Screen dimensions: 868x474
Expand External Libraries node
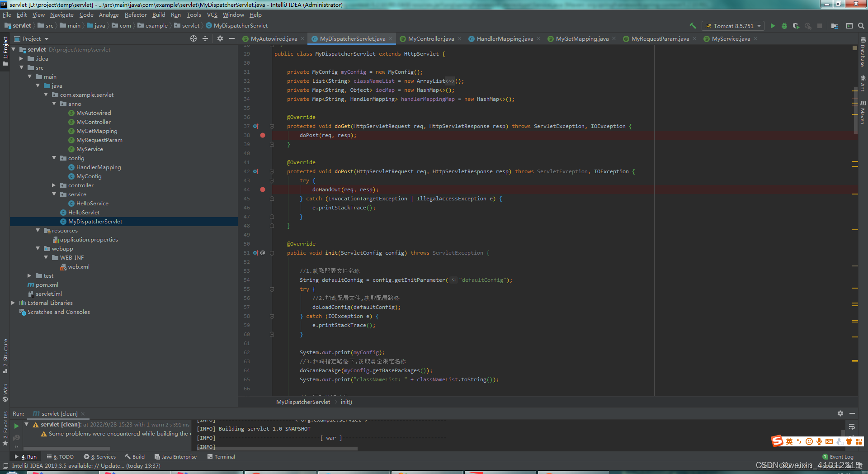point(13,303)
